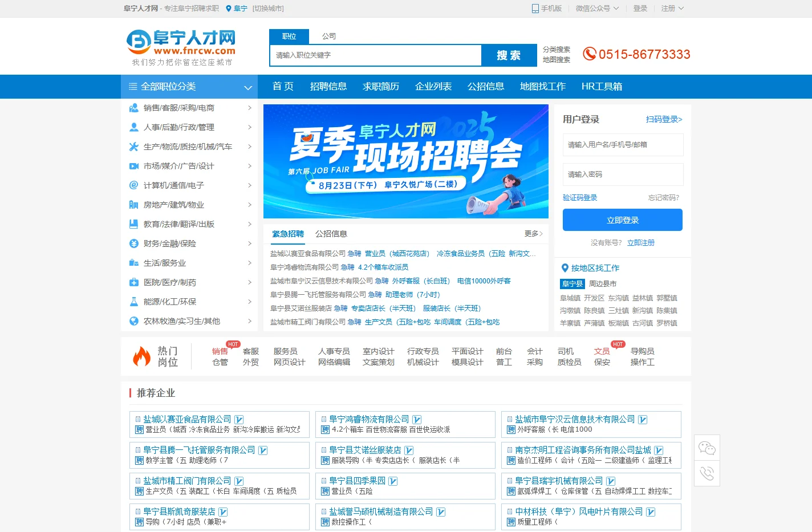Expand the 全部职位分类 dropdown chevron
The image size is (812, 532).
pos(248,87)
